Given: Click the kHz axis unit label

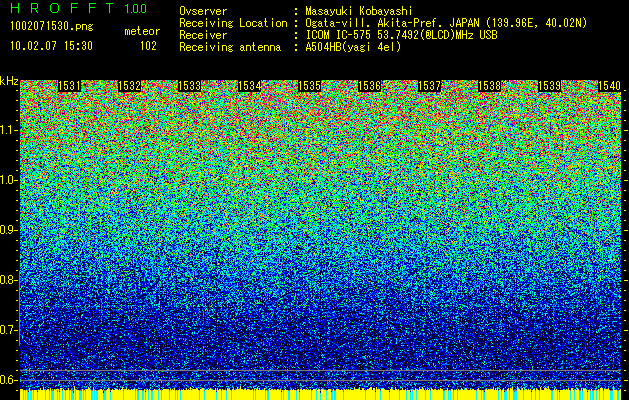Looking at the screenshot, I should [x=9, y=81].
